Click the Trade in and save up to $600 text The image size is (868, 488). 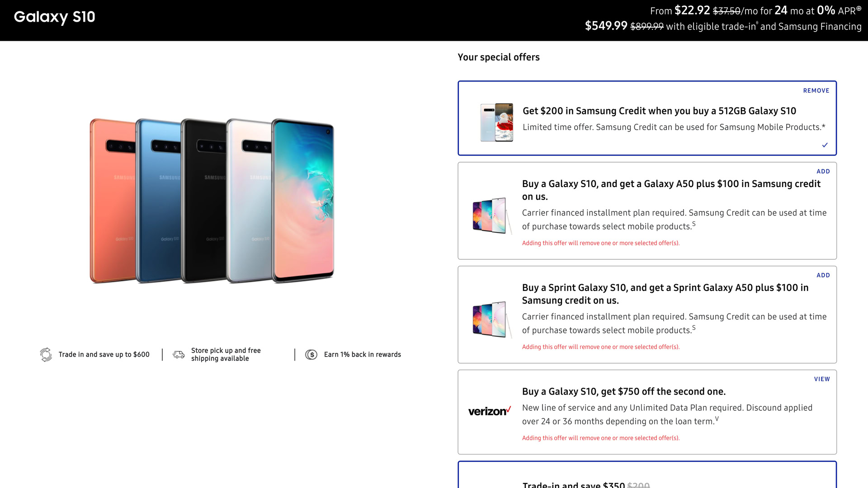(x=104, y=355)
